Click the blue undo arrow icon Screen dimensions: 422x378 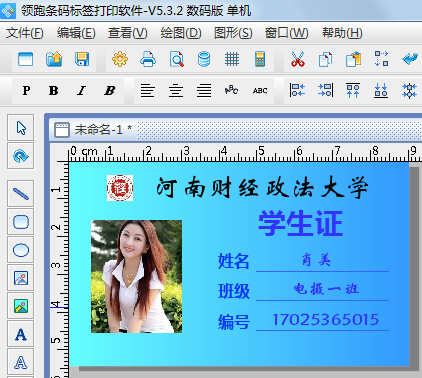coord(410,59)
